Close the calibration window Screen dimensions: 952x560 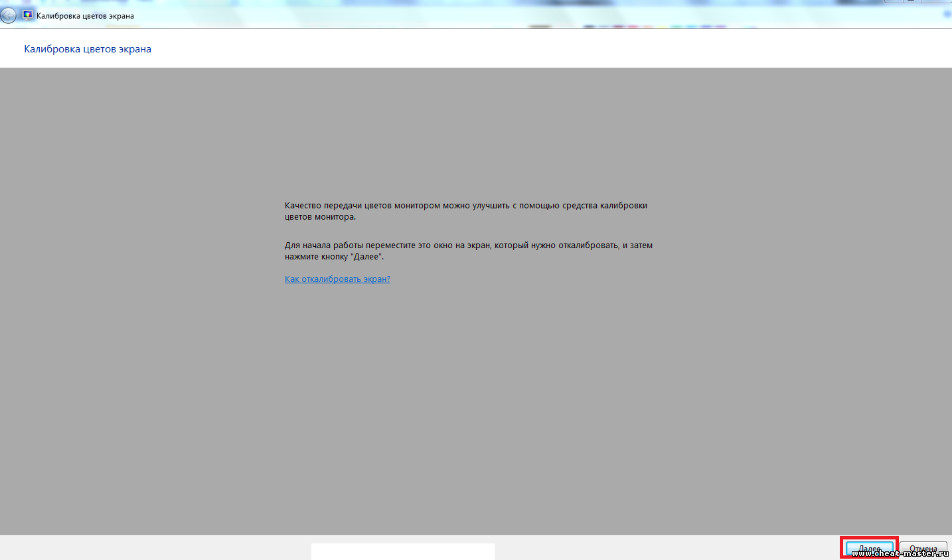point(936,1)
